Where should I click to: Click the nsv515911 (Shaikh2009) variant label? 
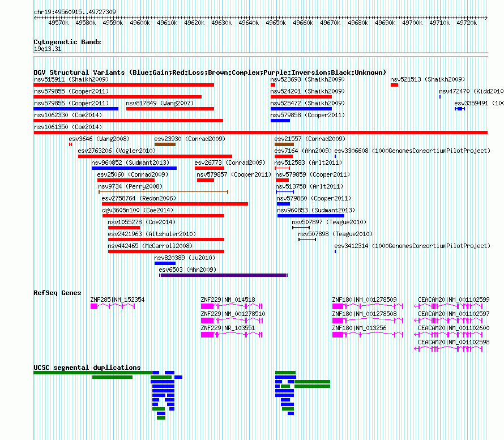(71, 79)
